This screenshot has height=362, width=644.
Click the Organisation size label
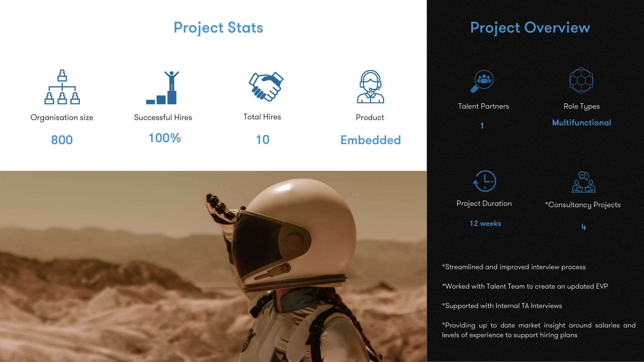[62, 118]
